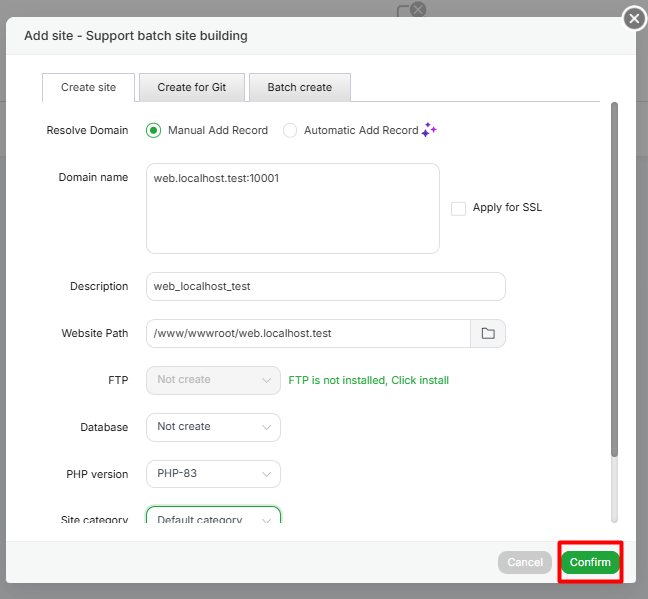
Task: Expand the Database dropdown
Action: tap(213, 427)
